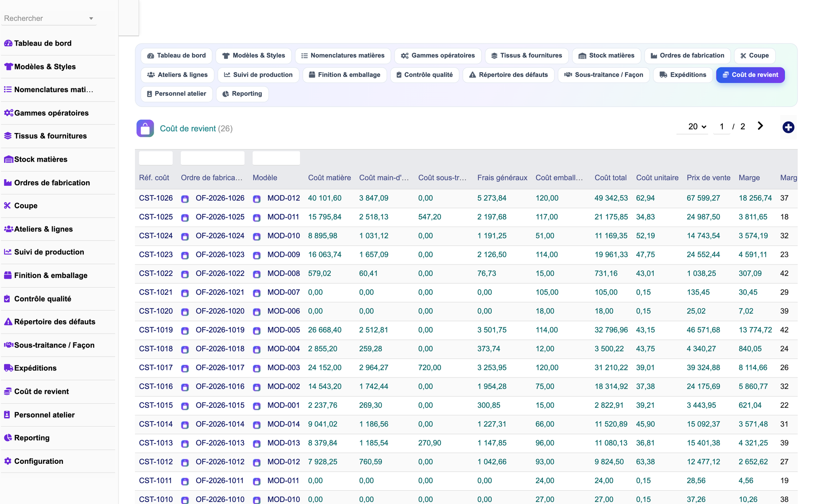Open cost record CST-1017
The height and width of the screenshot is (504, 815).
click(156, 368)
